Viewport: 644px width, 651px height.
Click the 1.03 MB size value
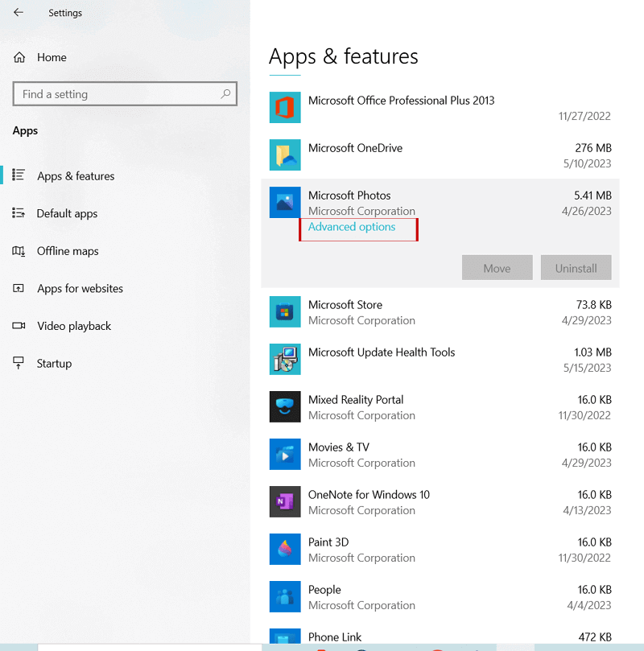click(x=592, y=352)
